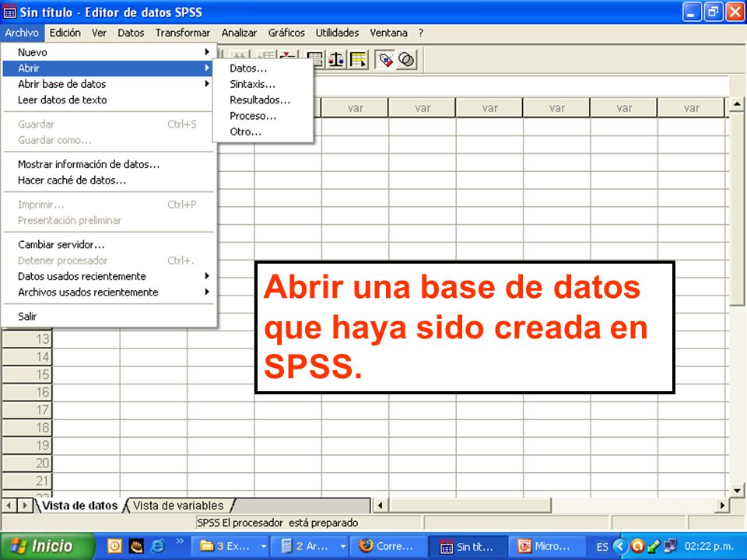Image resolution: width=747 pixels, height=560 pixels.
Task: Expand hidden tray icons arrow
Action: pyautogui.click(x=620, y=546)
